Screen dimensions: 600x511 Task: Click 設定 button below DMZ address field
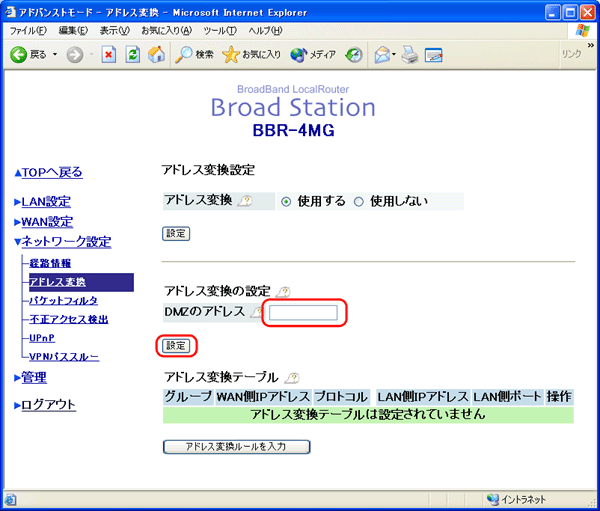(176, 346)
